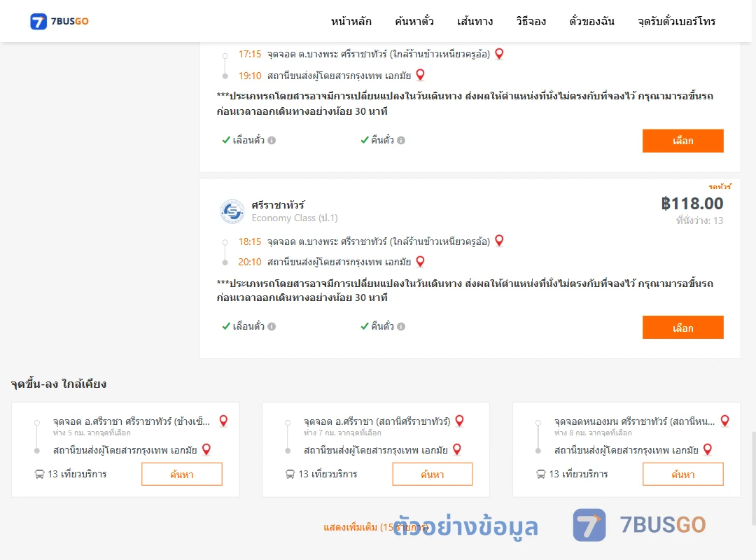Show เลื่อนตั๋ว info icon for 18:15 trip
Viewport: 756px width, 560px height.
click(272, 326)
